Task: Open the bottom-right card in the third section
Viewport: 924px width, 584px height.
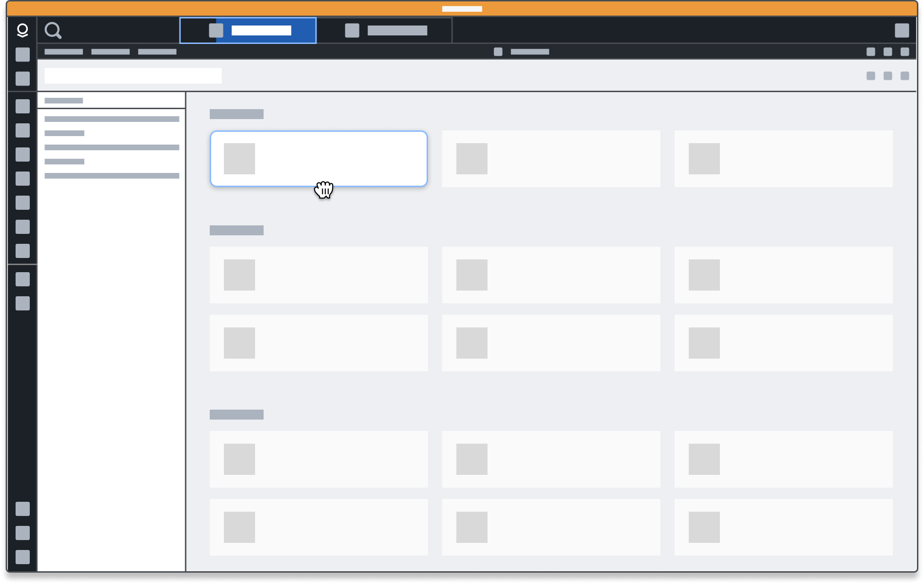Action: coord(784,527)
